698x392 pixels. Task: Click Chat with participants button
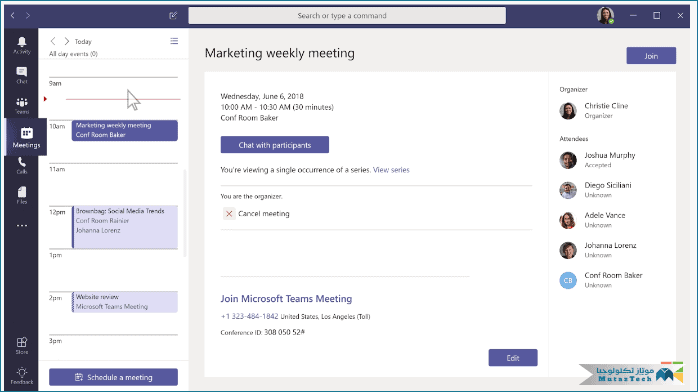point(275,145)
